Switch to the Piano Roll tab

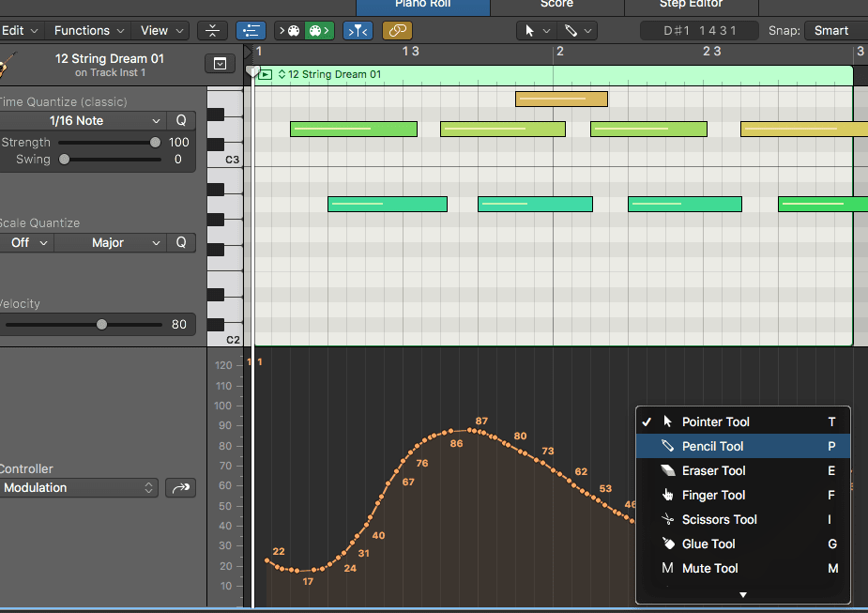[x=423, y=6]
